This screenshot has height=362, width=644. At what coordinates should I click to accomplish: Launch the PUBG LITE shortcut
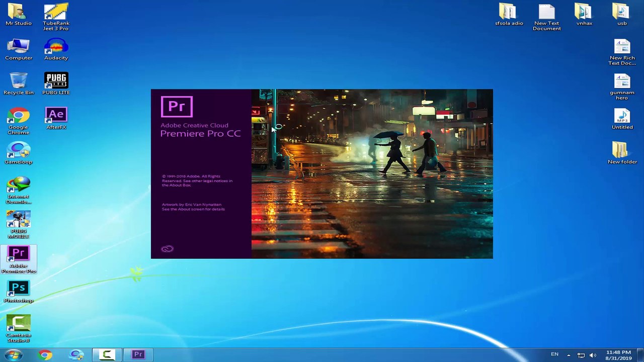click(56, 83)
